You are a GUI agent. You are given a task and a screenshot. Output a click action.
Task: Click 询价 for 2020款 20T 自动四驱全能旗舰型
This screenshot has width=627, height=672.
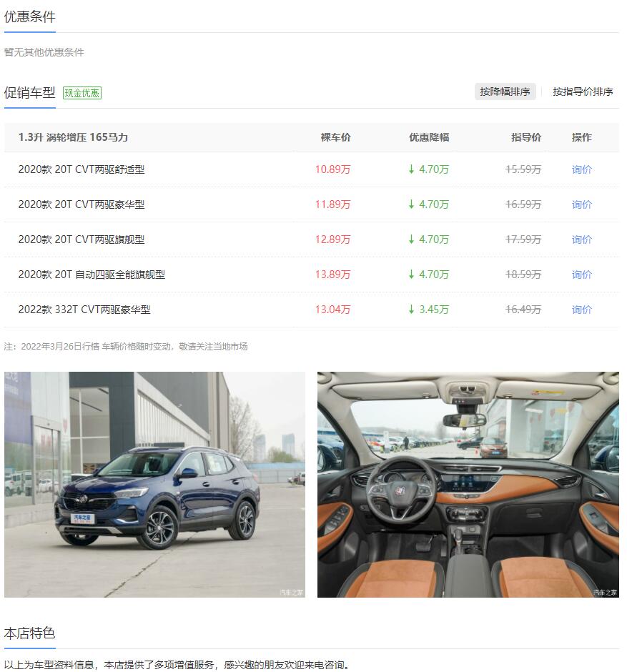coord(581,275)
